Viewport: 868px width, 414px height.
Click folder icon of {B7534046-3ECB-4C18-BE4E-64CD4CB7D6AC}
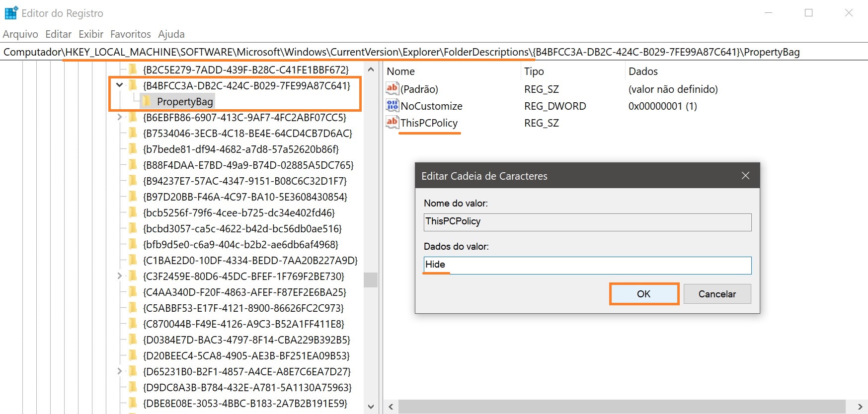coord(133,133)
